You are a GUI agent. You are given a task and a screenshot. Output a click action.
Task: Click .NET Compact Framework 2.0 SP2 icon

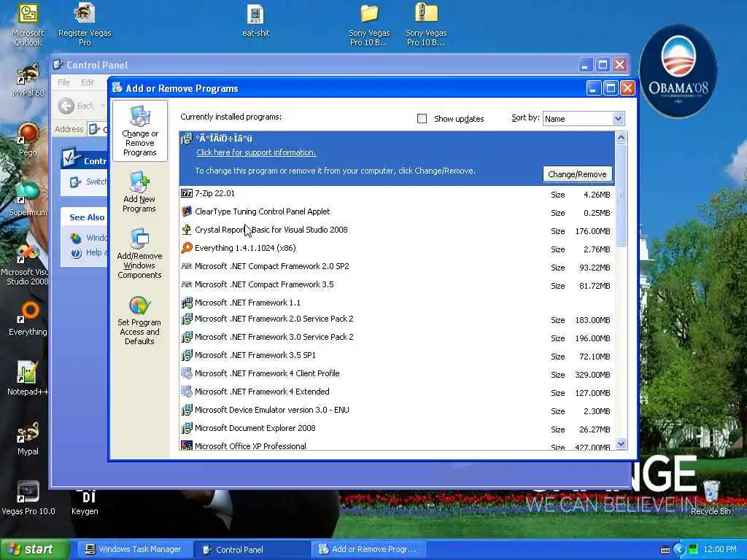187,265
